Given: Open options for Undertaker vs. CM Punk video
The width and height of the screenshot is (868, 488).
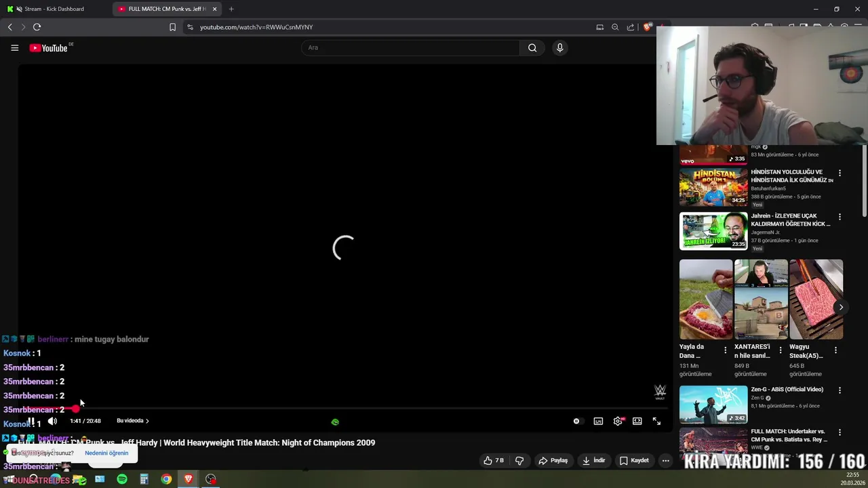Looking at the screenshot, I should point(840,432).
